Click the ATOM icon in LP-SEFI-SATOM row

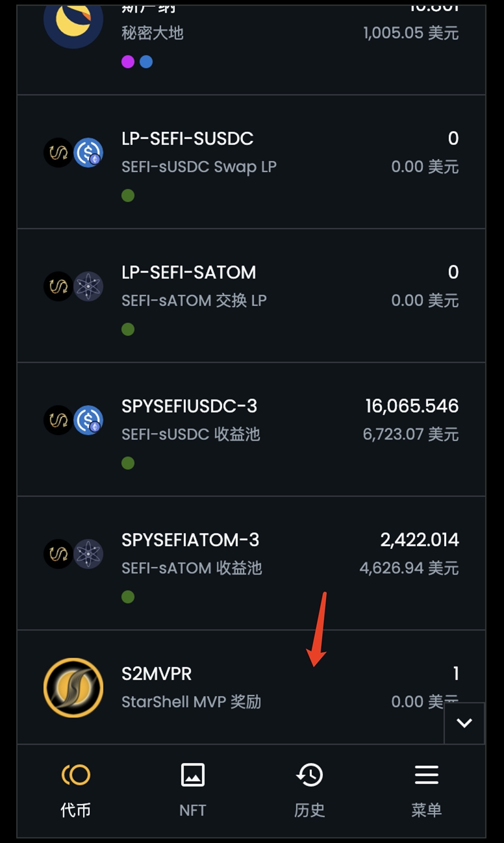tap(88, 287)
